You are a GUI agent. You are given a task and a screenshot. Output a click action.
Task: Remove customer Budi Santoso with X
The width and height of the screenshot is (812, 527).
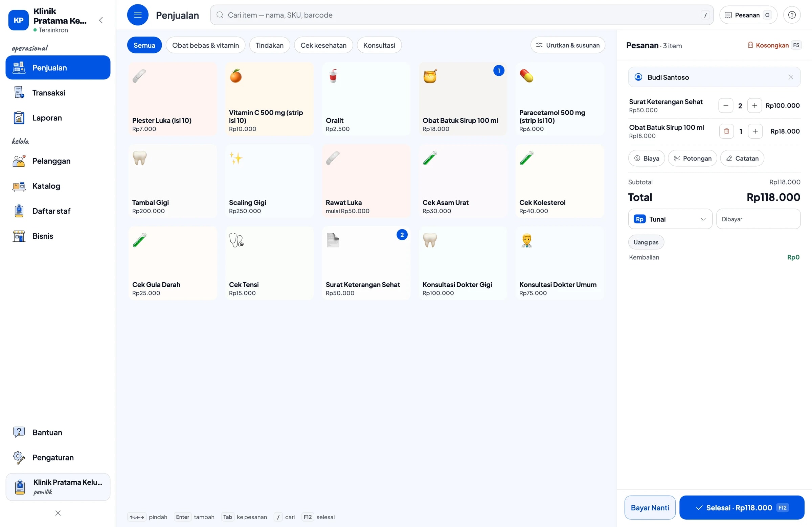click(x=790, y=77)
